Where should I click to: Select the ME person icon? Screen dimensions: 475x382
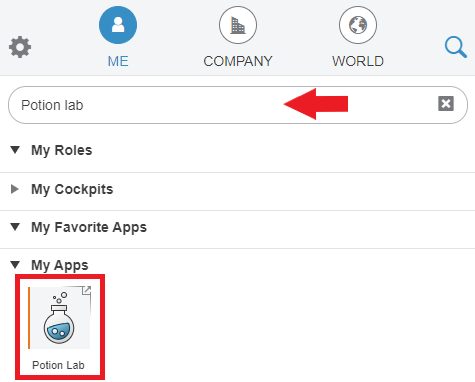click(x=118, y=25)
